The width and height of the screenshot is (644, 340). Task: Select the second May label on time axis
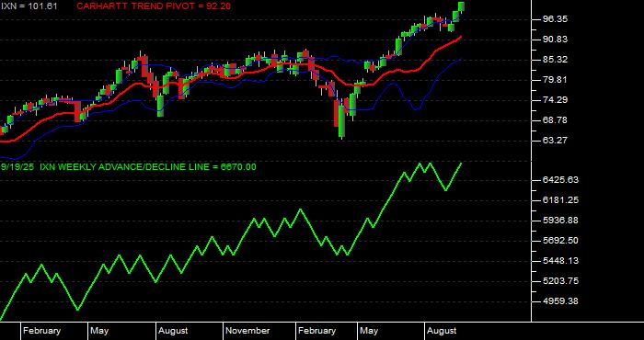[x=369, y=331]
